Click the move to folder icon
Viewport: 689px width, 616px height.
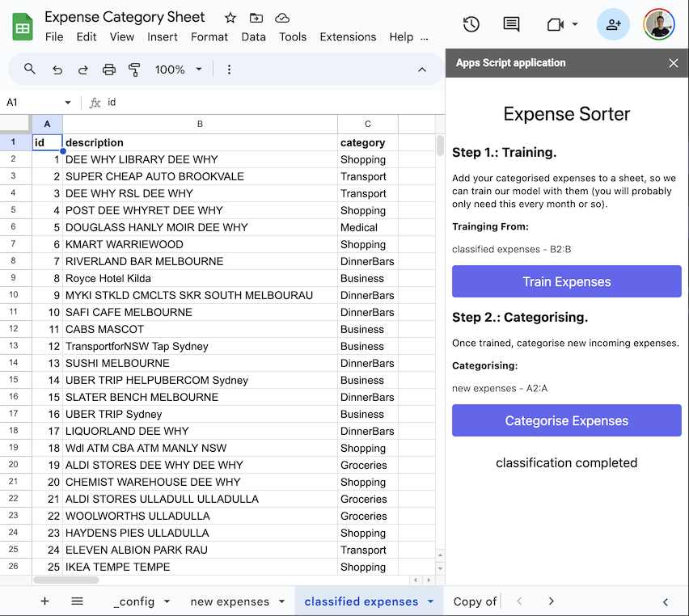[256, 18]
